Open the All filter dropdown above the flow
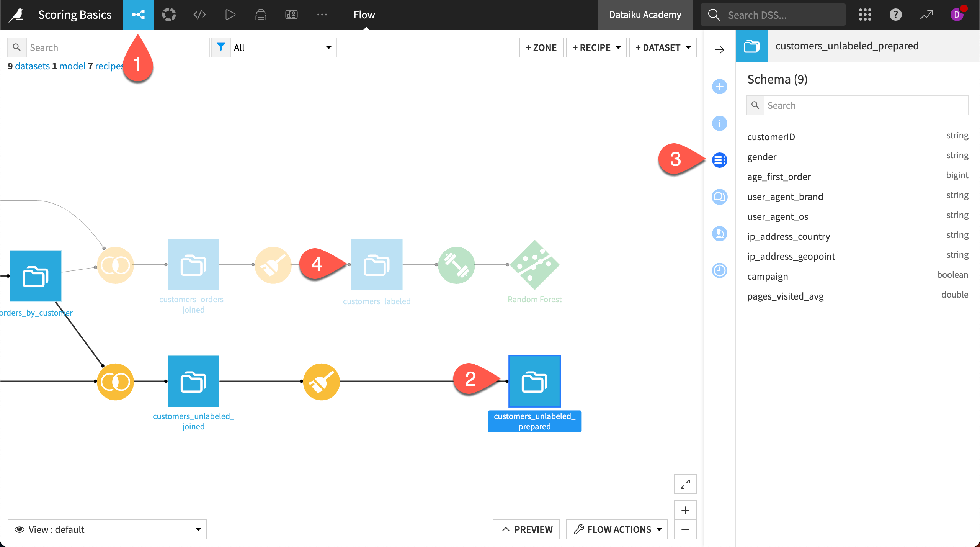 283,47
